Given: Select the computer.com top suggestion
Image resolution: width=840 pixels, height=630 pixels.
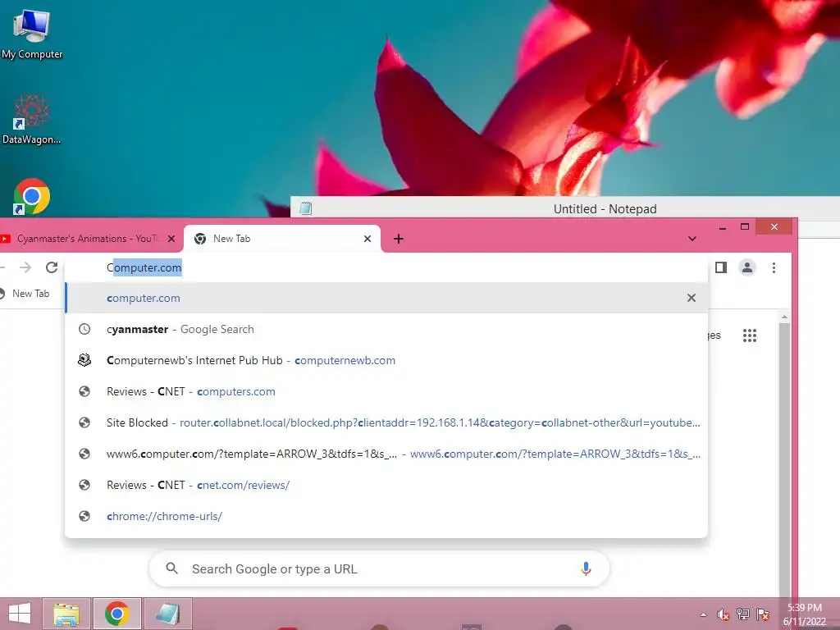Looking at the screenshot, I should pos(386,298).
